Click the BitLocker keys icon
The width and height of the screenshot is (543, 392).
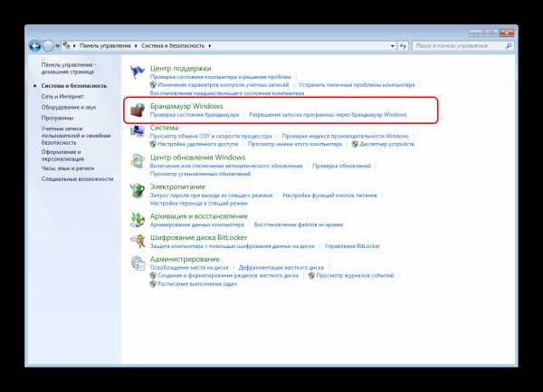tap(138, 242)
